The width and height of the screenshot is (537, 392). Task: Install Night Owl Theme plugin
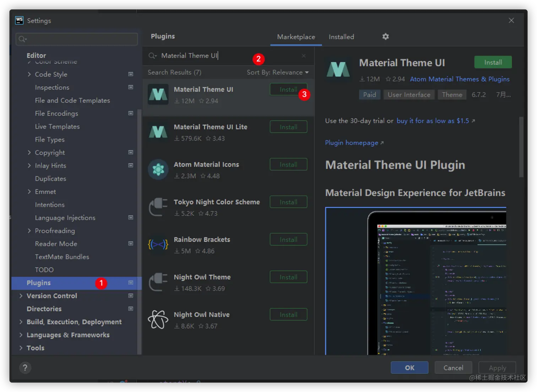click(x=288, y=277)
